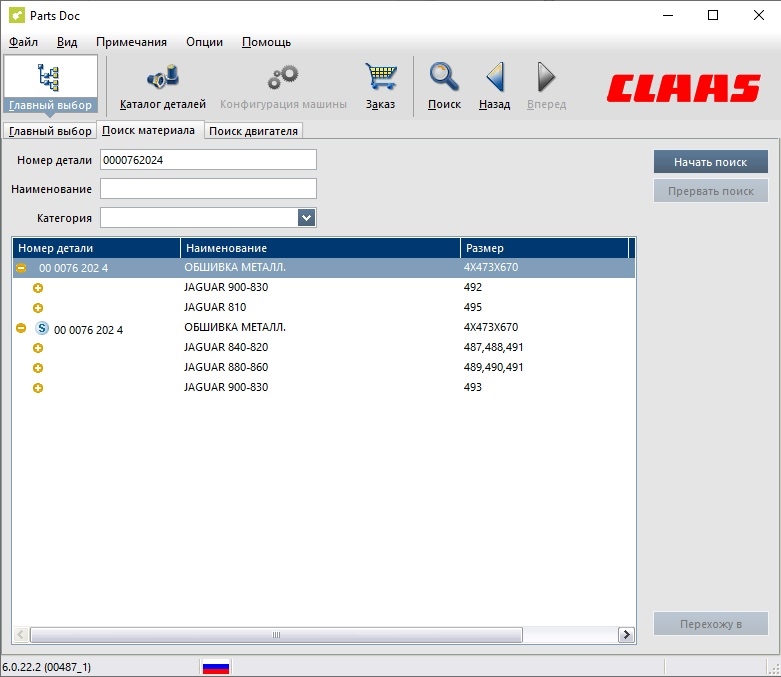Image resolution: width=781 pixels, height=677 pixels.
Task: Expand the JAGUAR 810 row
Action: [x=38, y=308]
